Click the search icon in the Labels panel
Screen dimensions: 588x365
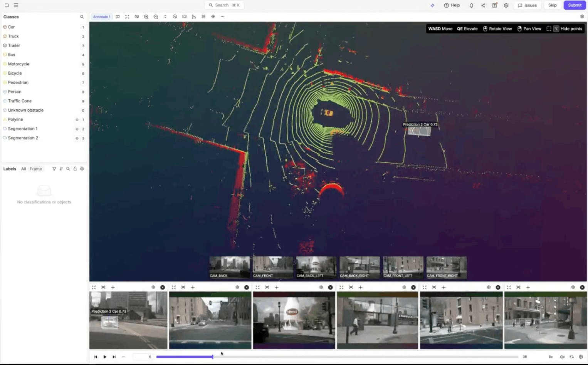tap(68, 169)
